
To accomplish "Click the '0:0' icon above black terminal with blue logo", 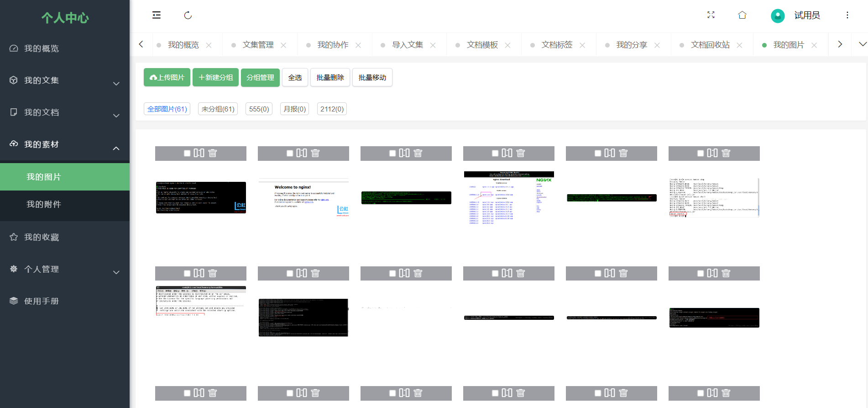I will point(199,153).
